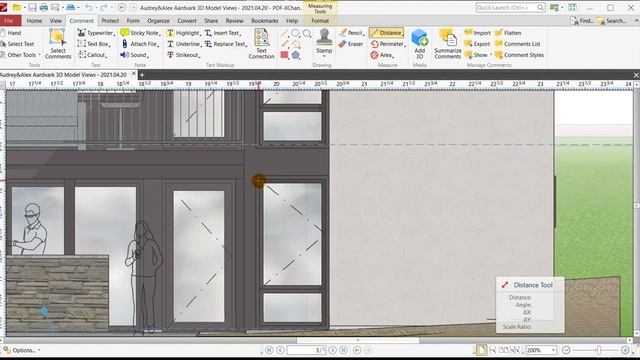The height and width of the screenshot is (360, 640).
Task: Click the Select Comments tool
Action: coord(58,44)
